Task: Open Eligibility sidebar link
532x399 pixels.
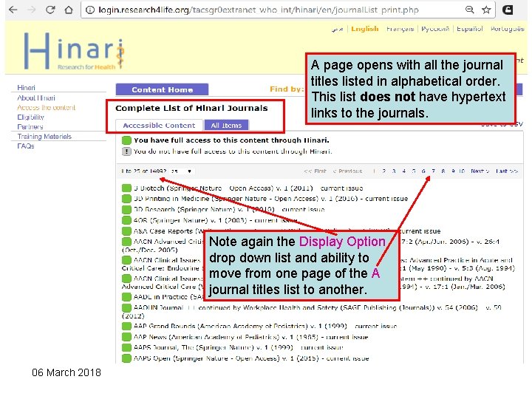Action: tap(30, 117)
